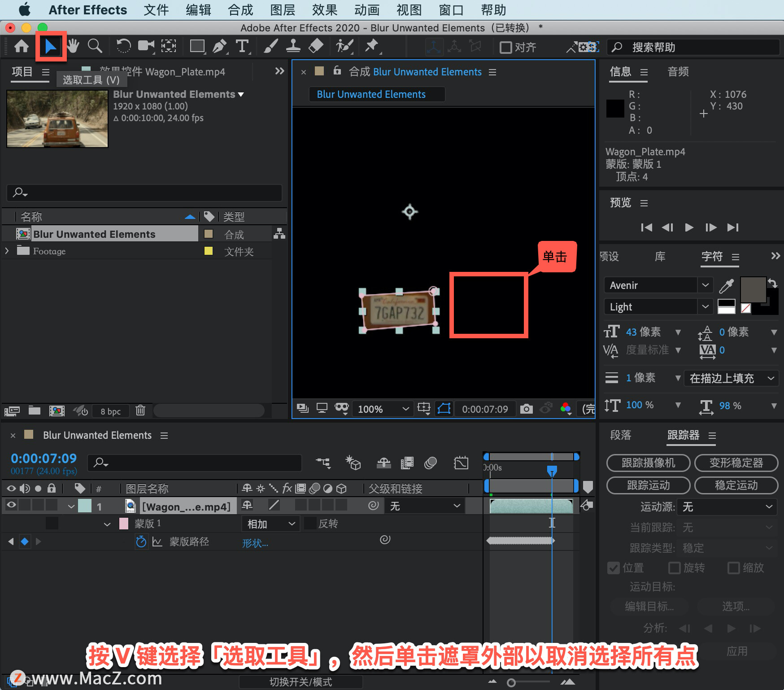Select the Clone Stamp tool
The height and width of the screenshot is (690, 784).
(293, 46)
